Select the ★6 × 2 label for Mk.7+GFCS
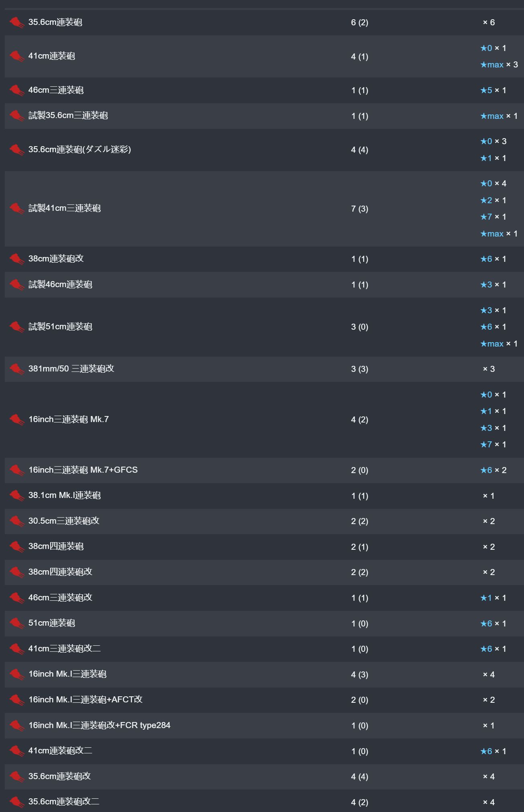 (493, 470)
